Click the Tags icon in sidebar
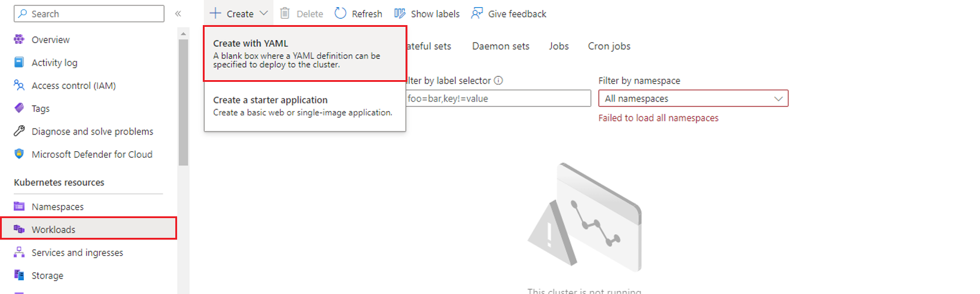980x294 pixels. 19,108
